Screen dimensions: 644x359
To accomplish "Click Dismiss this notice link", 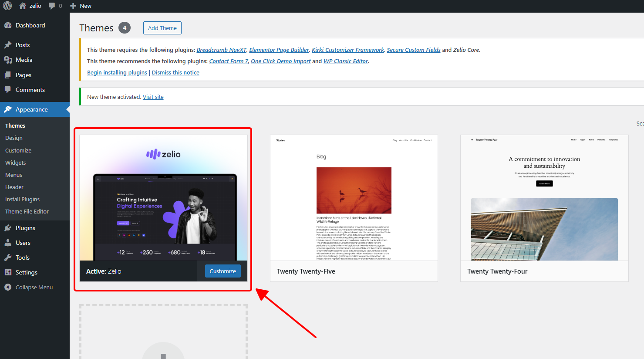I will 175,72.
